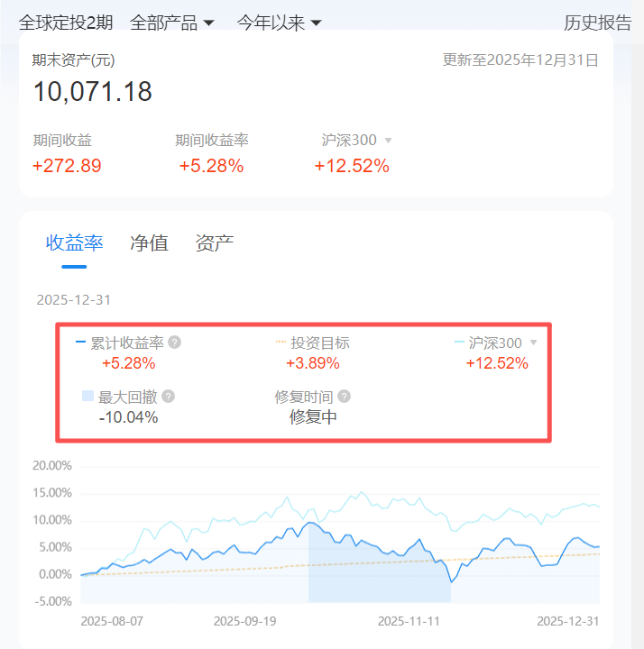Click the 期末资产 value 10,071.18
644x649 pixels.
pos(93,91)
